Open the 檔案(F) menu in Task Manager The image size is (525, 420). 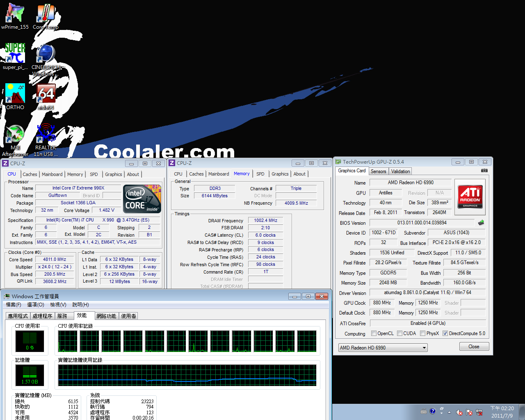click(x=14, y=305)
